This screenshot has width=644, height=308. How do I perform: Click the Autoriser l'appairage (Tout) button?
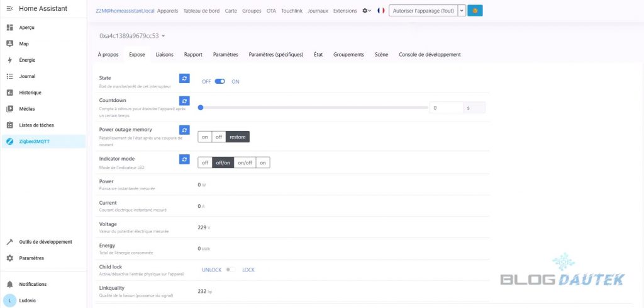click(x=422, y=11)
